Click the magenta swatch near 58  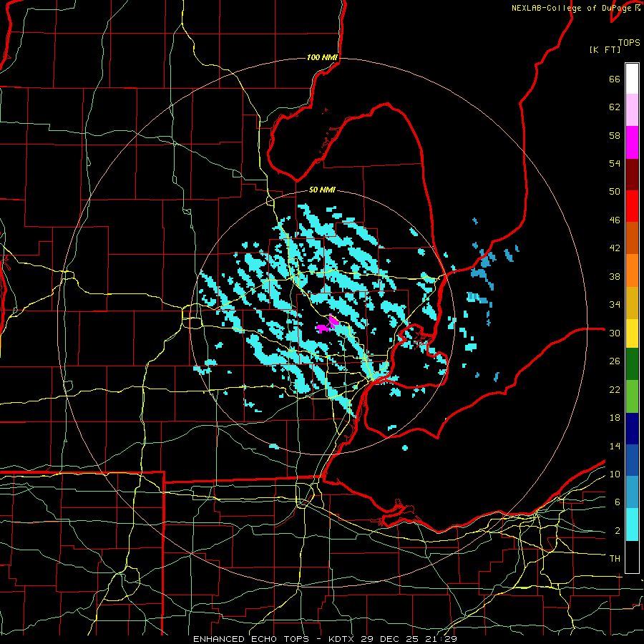pyautogui.click(x=632, y=142)
